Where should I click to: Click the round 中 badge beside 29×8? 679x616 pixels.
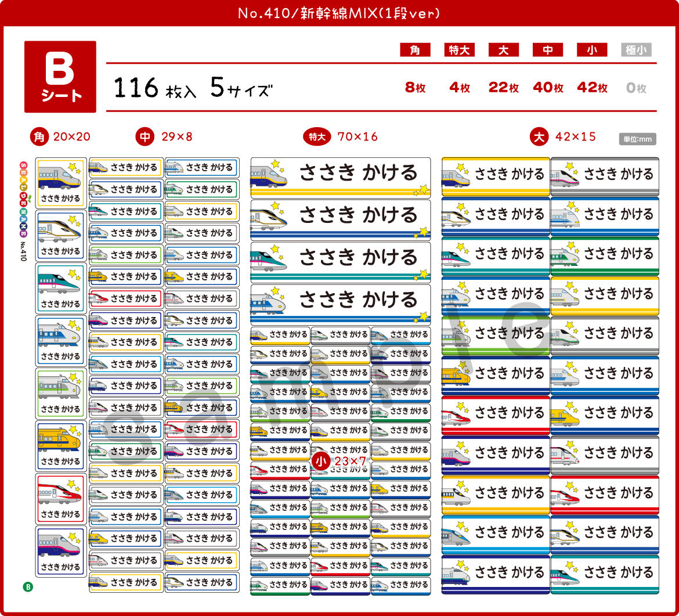145,137
